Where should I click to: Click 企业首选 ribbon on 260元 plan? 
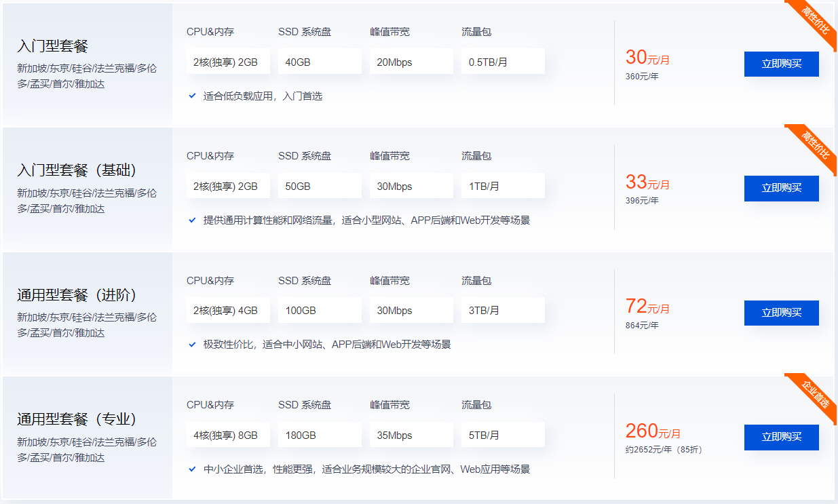tap(815, 394)
